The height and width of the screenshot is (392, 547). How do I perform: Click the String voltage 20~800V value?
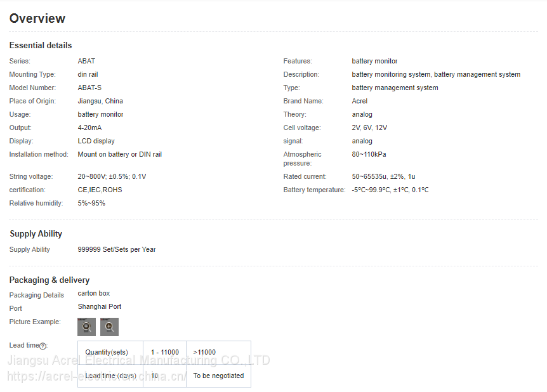click(112, 177)
